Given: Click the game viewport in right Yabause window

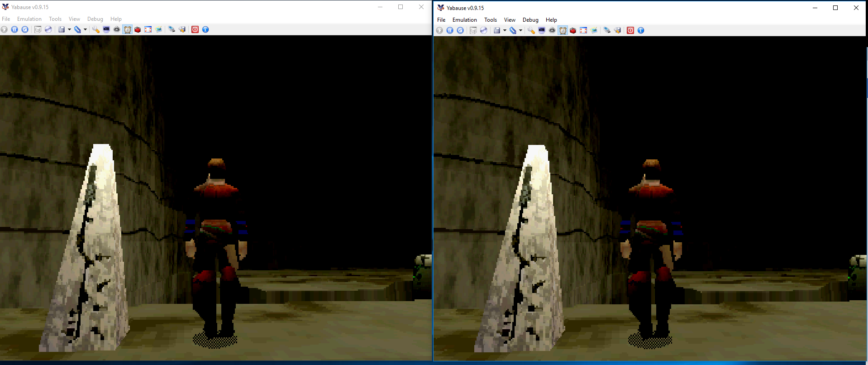Looking at the screenshot, I should (650, 199).
